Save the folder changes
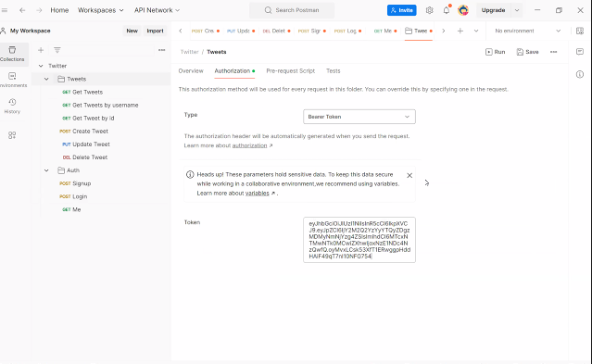The width and height of the screenshot is (592, 364). [527, 52]
